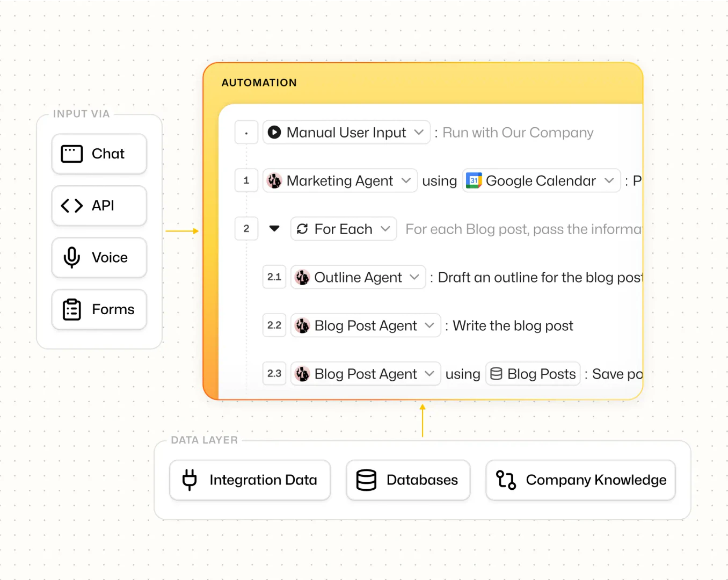The width and height of the screenshot is (728, 580).
Task: Click the Forms clipboard icon
Action: click(x=72, y=309)
